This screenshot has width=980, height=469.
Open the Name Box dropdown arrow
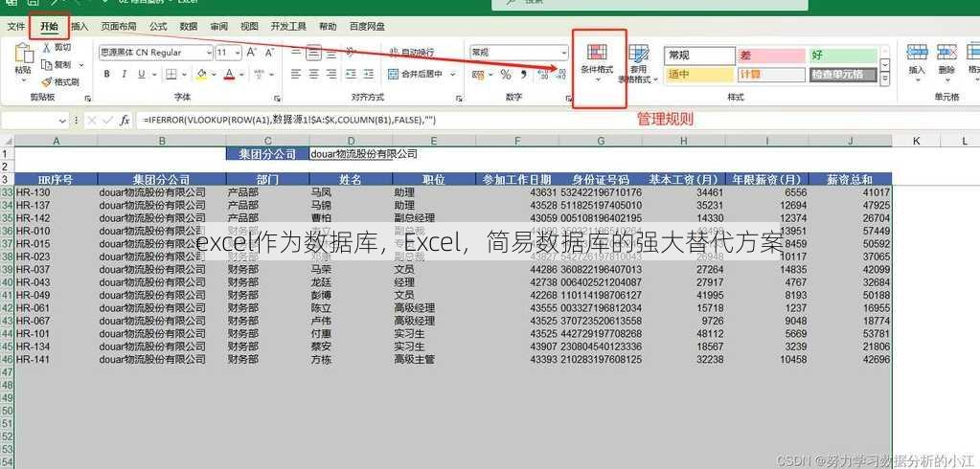click(62, 121)
